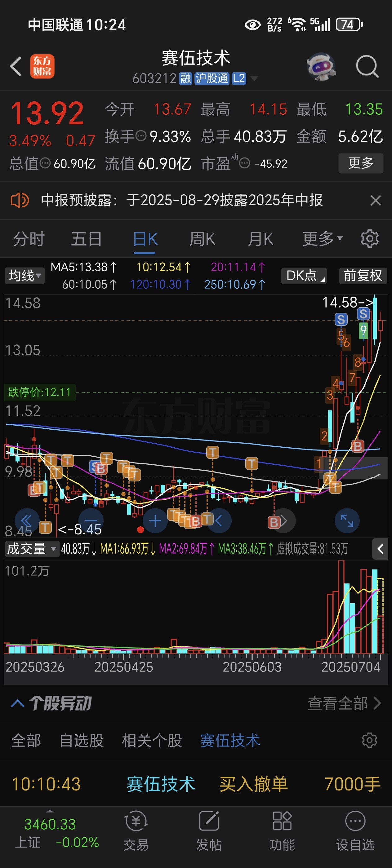This screenshot has width=392, height=868.
Task: Expand chart to fullscreen
Action: [347, 520]
